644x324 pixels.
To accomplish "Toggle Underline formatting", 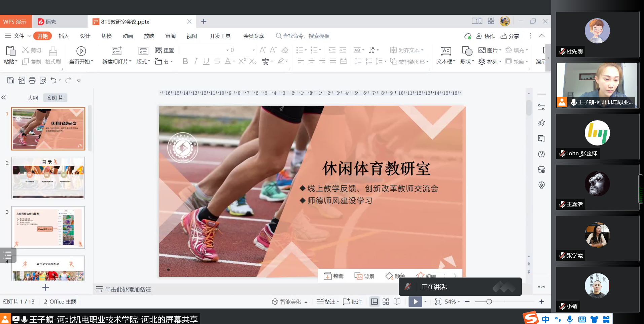I will pyautogui.click(x=206, y=61).
